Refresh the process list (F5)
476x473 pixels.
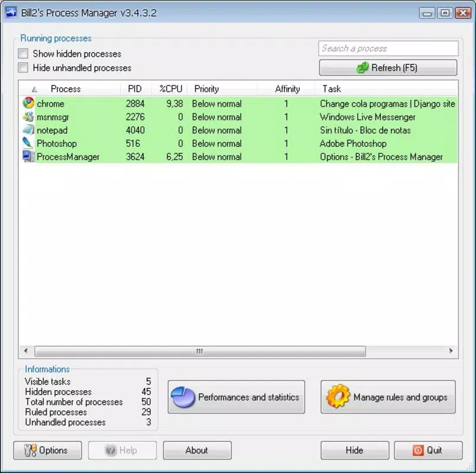pyautogui.click(x=388, y=67)
